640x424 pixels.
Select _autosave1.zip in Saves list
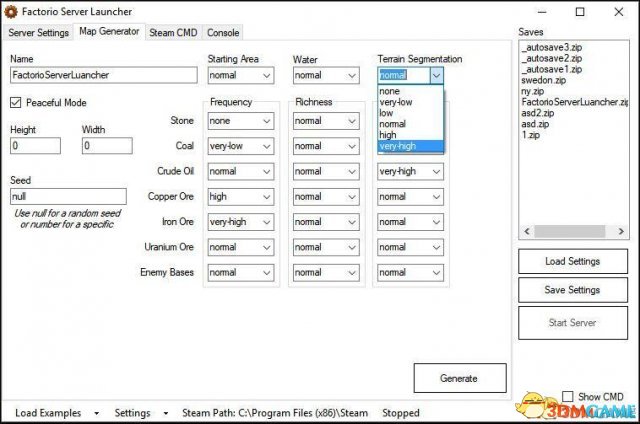552,69
